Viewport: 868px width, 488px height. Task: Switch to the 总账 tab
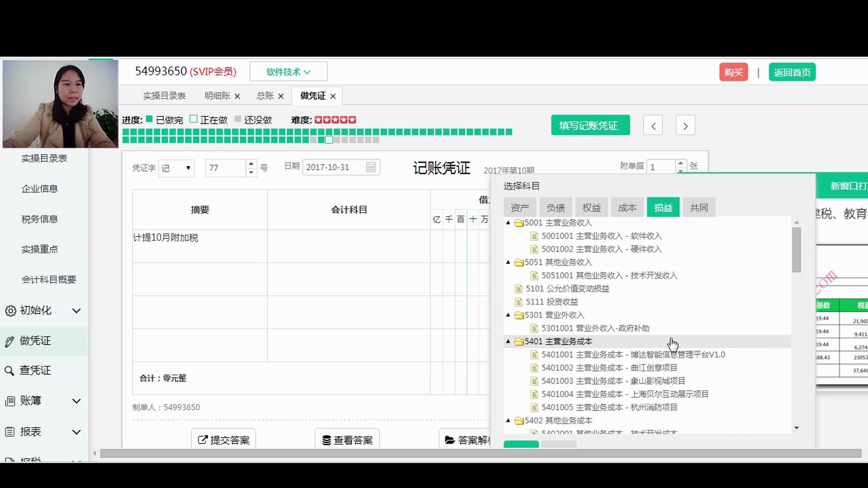coord(264,96)
